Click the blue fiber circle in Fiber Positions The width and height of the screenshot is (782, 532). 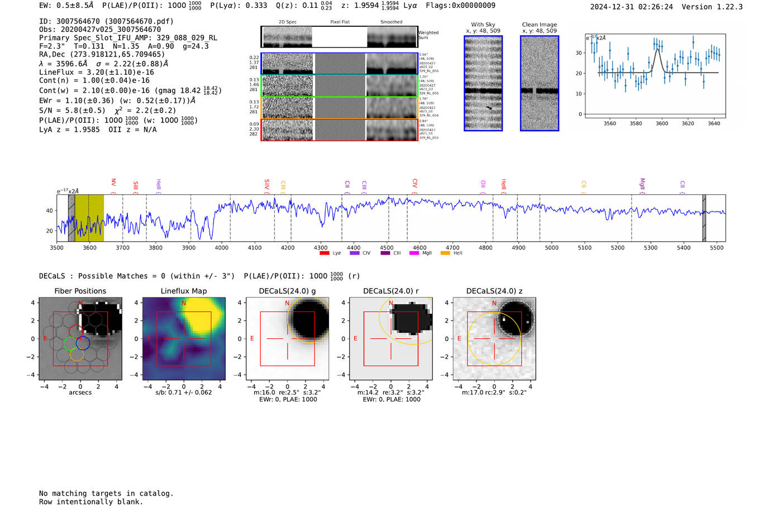point(83,343)
